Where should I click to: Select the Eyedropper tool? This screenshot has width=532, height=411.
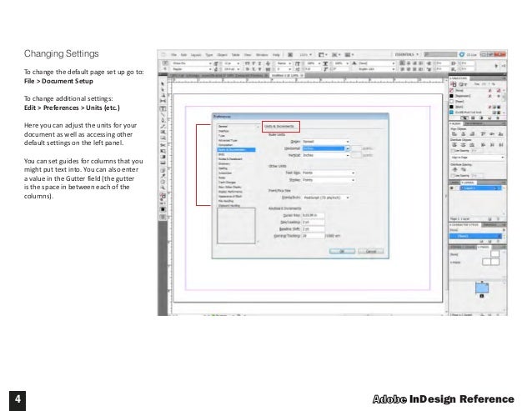(163, 176)
